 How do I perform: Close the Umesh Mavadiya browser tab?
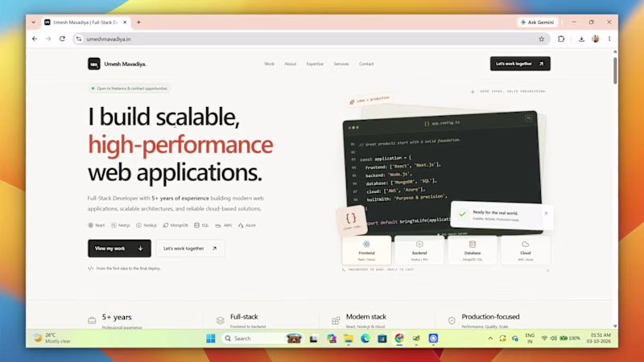(125, 23)
